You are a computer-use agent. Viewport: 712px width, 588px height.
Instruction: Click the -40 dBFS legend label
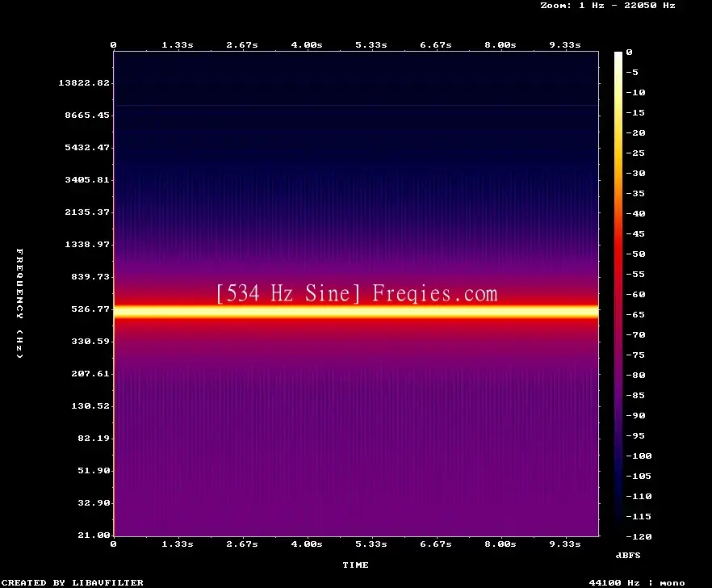pos(635,213)
